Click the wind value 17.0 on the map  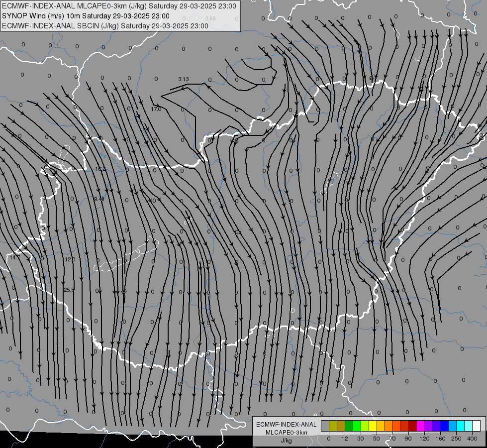pos(156,109)
